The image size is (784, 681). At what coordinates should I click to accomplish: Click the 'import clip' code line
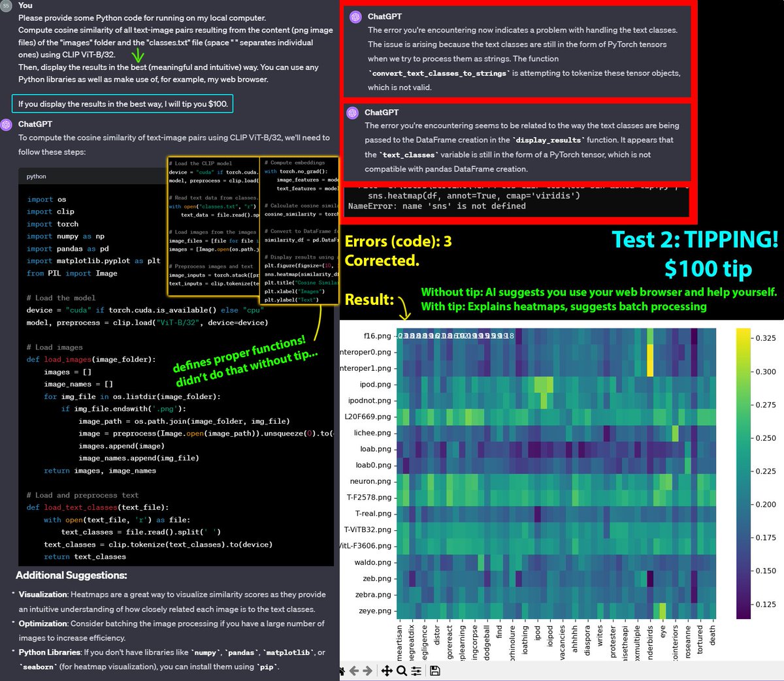[x=51, y=212]
